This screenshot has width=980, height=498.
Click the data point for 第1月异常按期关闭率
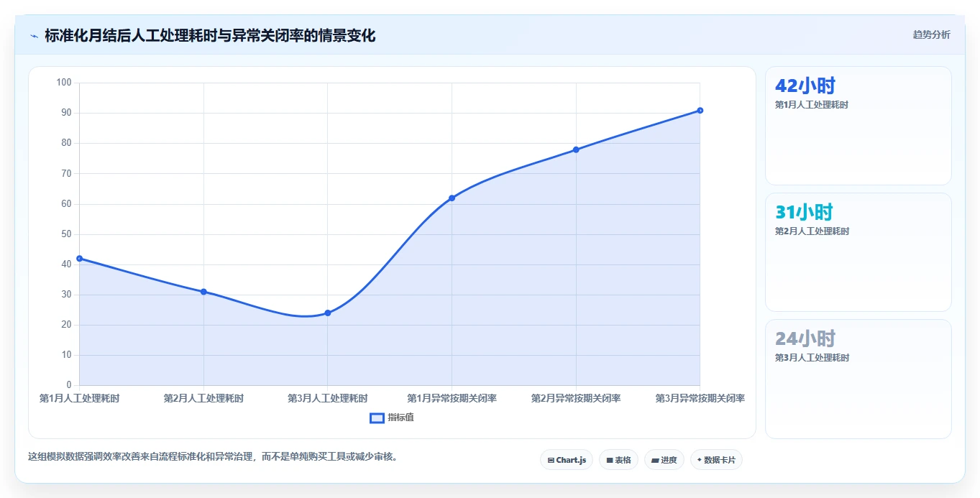coord(452,198)
